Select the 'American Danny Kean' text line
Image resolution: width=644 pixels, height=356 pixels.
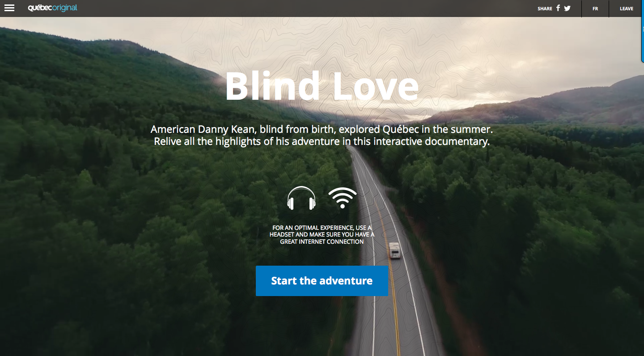322,129
